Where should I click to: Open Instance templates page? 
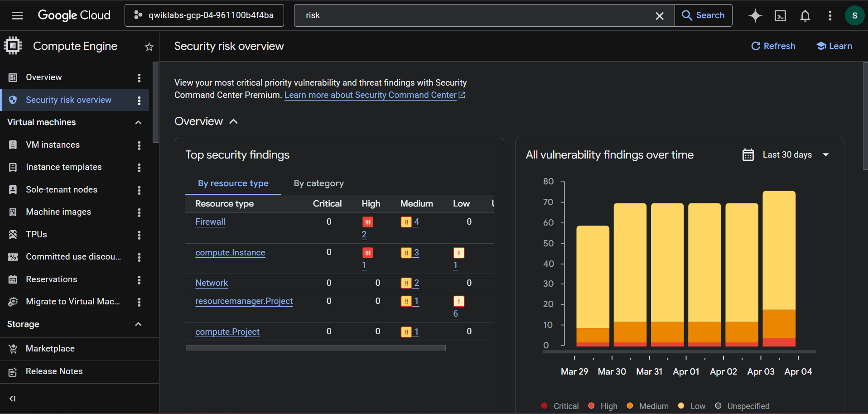[63, 167]
